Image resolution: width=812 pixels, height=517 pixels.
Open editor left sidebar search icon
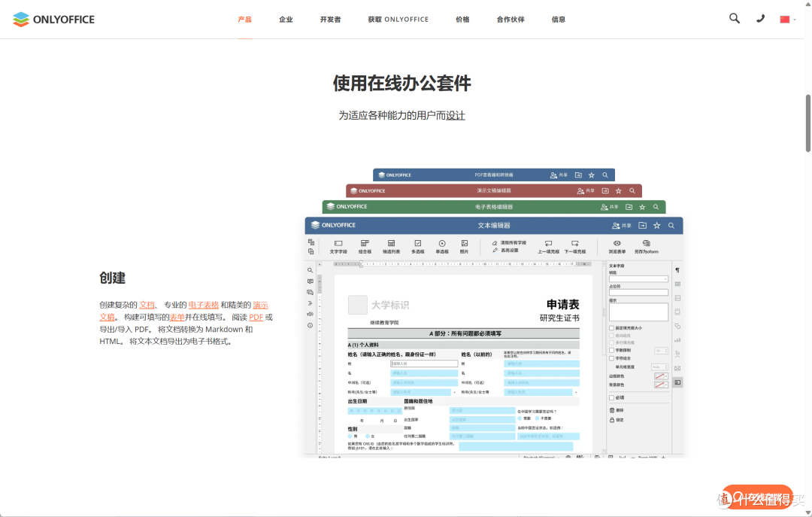[x=311, y=270]
